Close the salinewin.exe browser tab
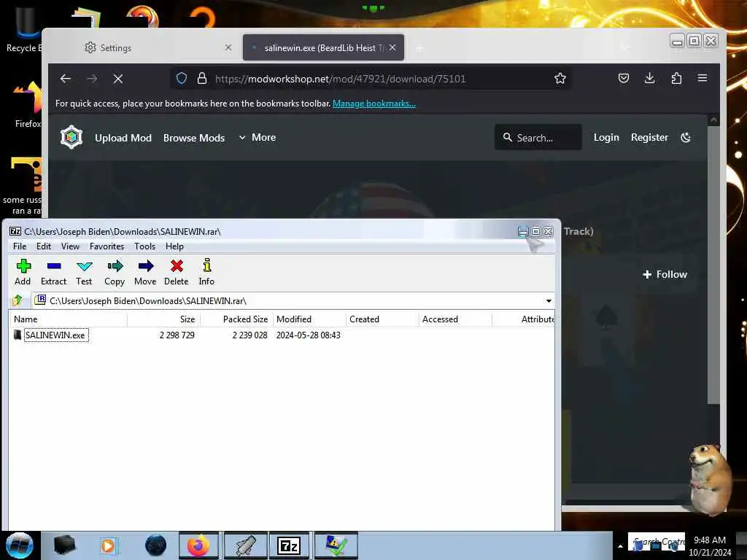Screen dimensions: 747x560 [x=392, y=47]
